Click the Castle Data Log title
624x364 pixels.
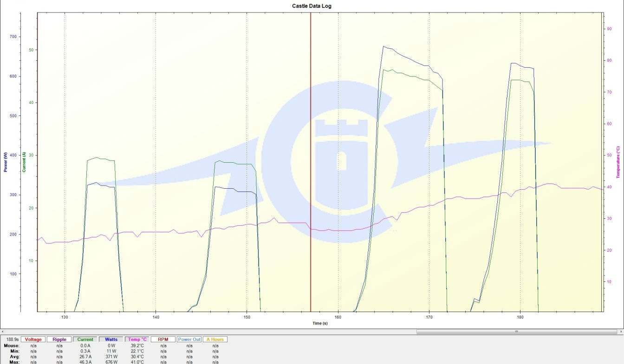(x=312, y=6)
